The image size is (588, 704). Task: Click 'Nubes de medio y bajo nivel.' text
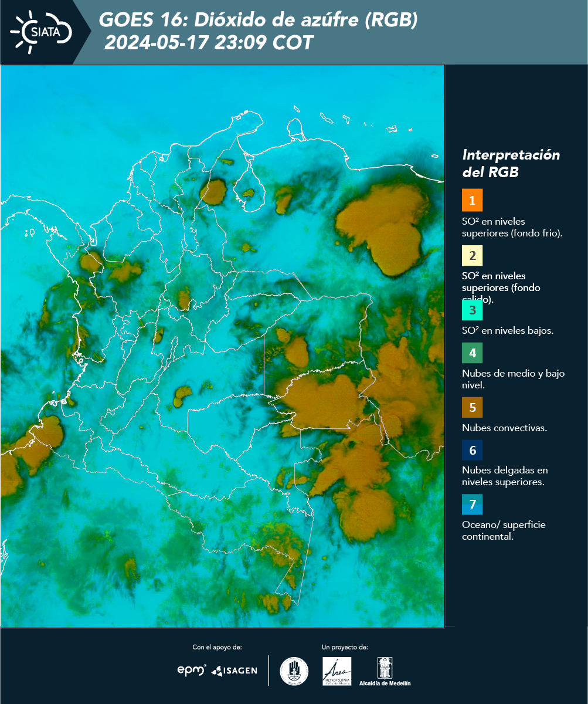coord(513,380)
